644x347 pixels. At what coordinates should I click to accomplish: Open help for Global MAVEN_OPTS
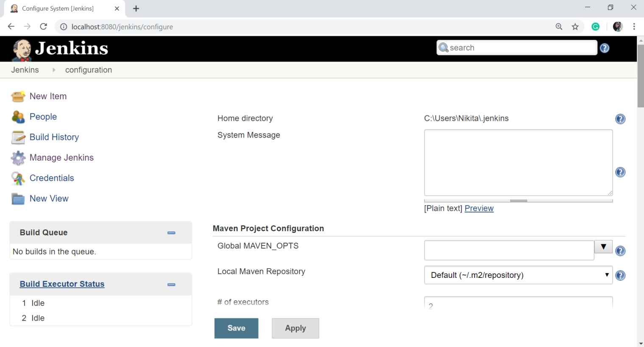tap(620, 251)
